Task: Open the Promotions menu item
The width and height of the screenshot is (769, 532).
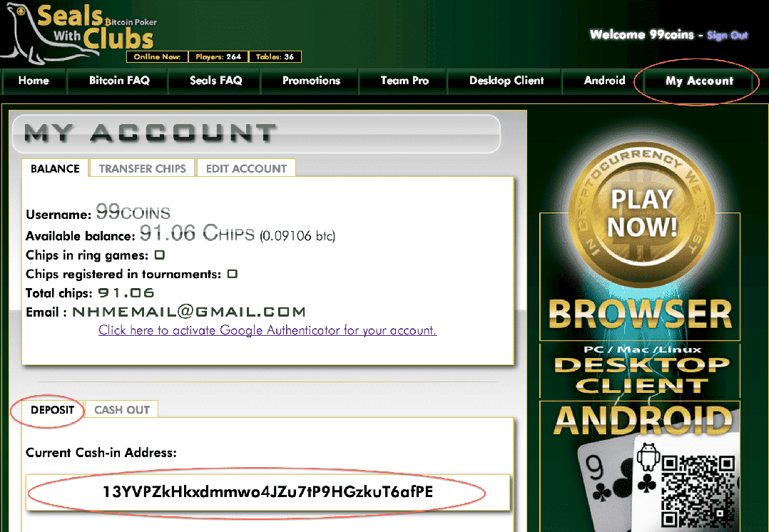Action: tap(311, 81)
